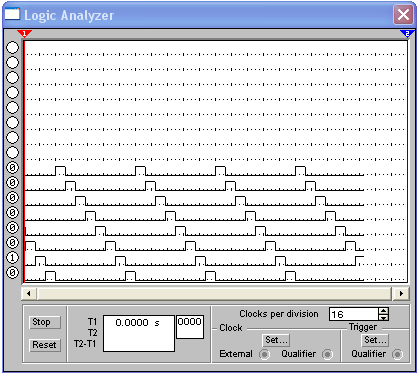Select the blue cursor 2 marker

pyautogui.click(x=407, y=33)
